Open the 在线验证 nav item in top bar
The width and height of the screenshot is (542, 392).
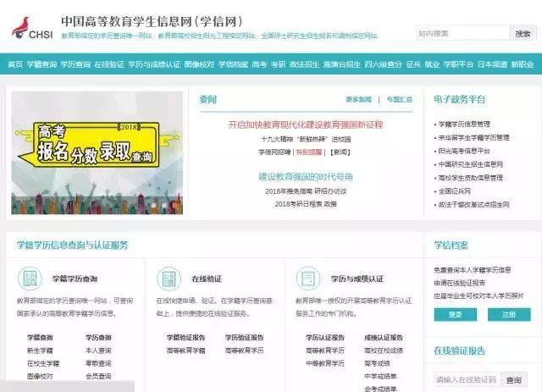tap(109, 64)
